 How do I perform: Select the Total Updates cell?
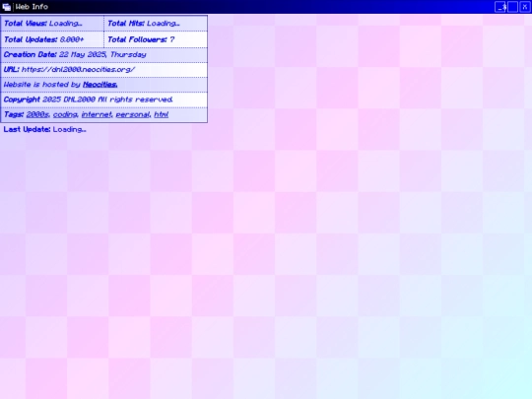click(x=52, y=39)
